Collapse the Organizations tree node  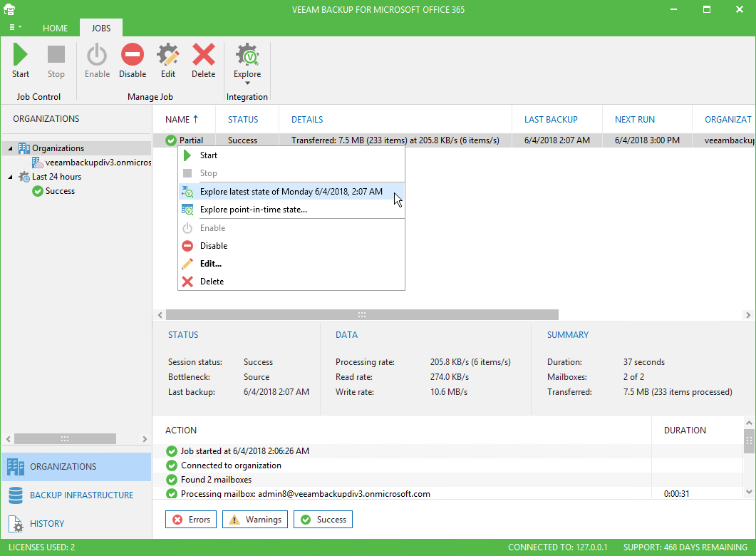[x=10, y=148]
